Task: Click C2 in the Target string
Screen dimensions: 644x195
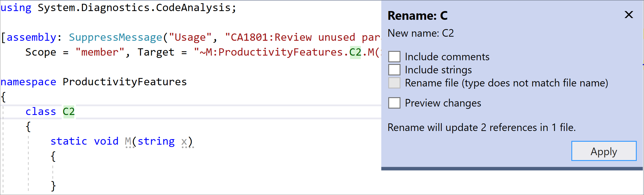Action: coord(355,52)
